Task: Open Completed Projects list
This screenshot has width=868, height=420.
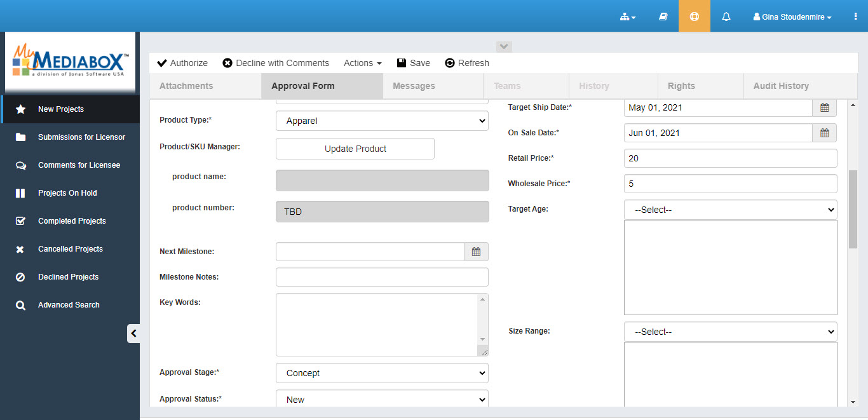Action: tap(70, 221)
